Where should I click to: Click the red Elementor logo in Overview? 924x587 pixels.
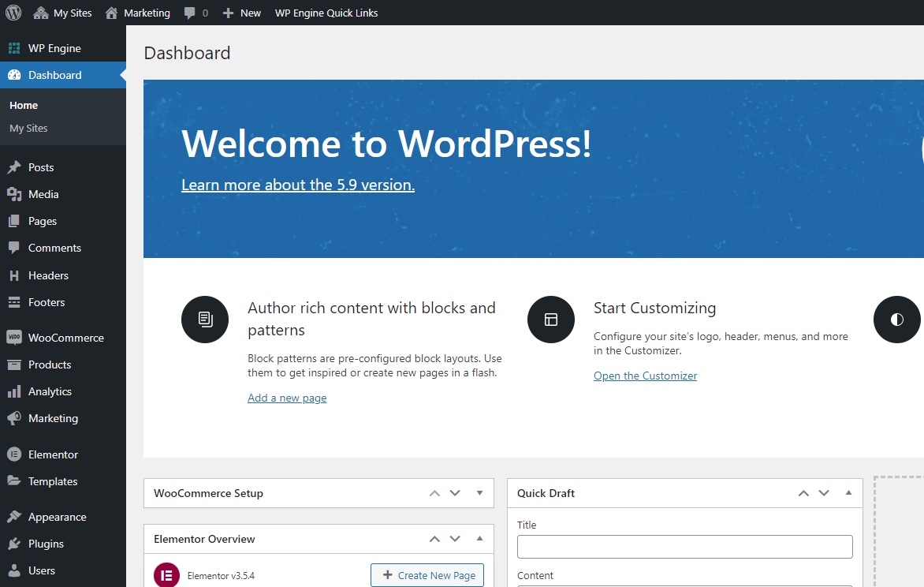167,575
